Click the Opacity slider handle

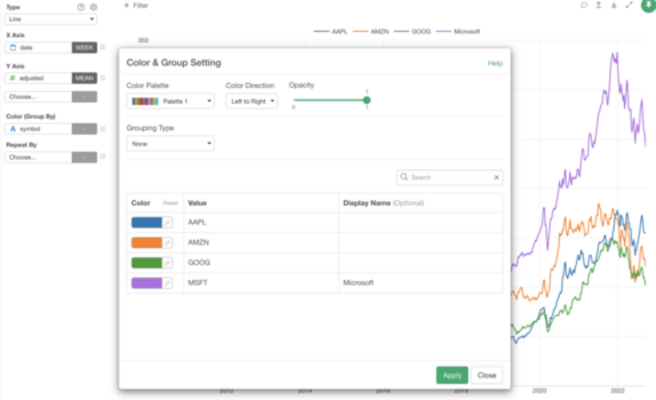(367, 100)
